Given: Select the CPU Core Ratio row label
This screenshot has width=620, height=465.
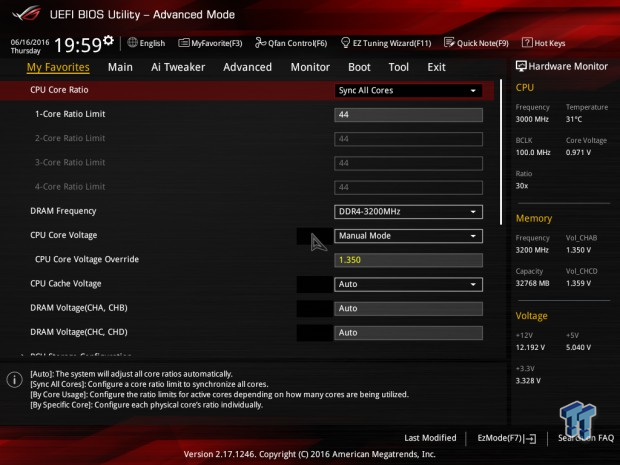Looking at the screenshot, I should click(x=59, y=90).
